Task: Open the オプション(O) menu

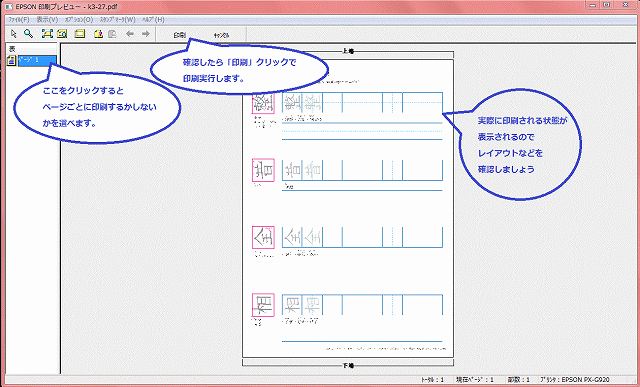Action: [79, 19]
